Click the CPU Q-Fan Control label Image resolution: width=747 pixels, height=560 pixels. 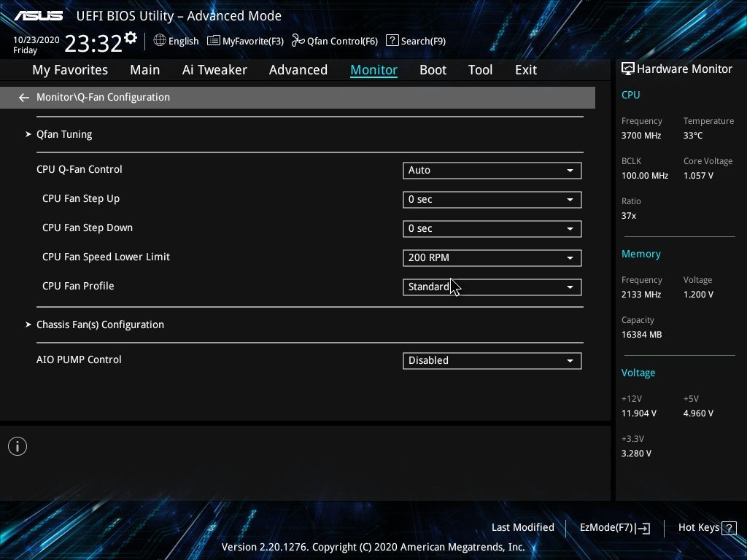(79, 169)
